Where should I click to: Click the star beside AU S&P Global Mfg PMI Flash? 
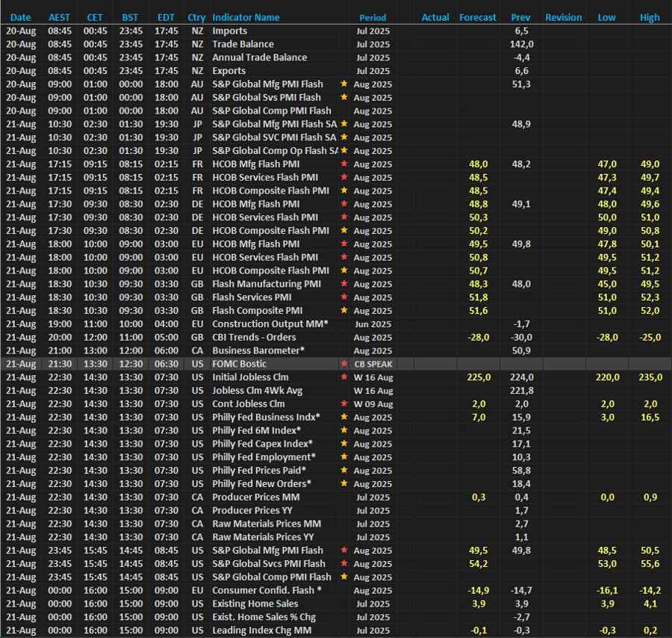(344, 84)
